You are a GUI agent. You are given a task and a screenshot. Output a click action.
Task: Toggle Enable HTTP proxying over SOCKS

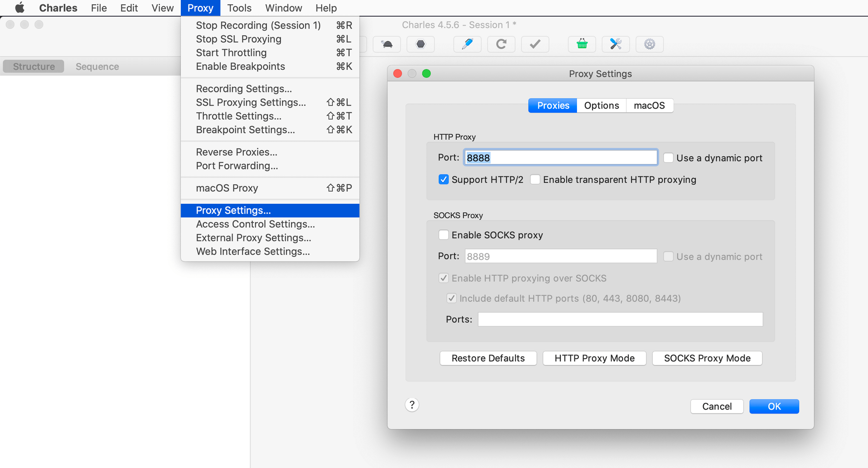443,278
